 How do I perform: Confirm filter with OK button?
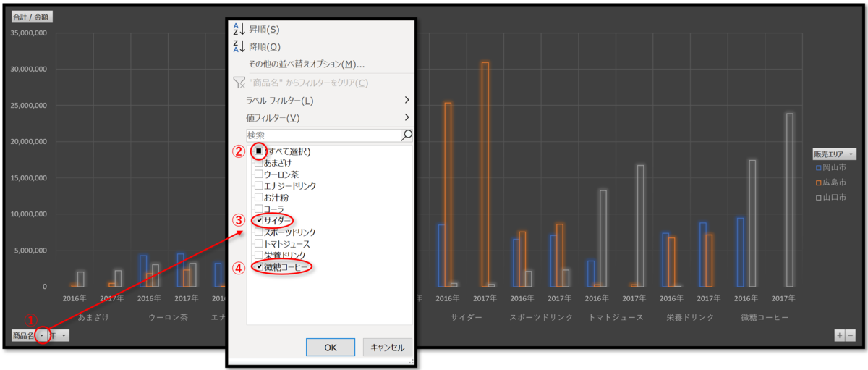(x=331, y=347)
